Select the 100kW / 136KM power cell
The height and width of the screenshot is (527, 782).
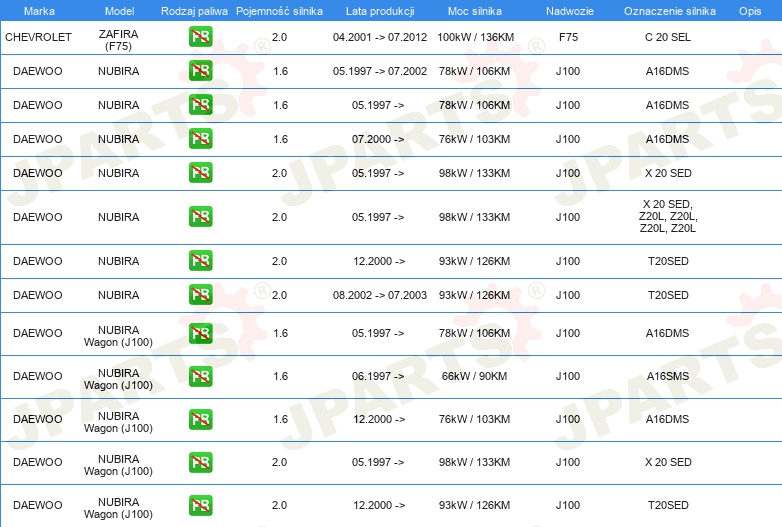pyautogui.click(x=475, y=37)
